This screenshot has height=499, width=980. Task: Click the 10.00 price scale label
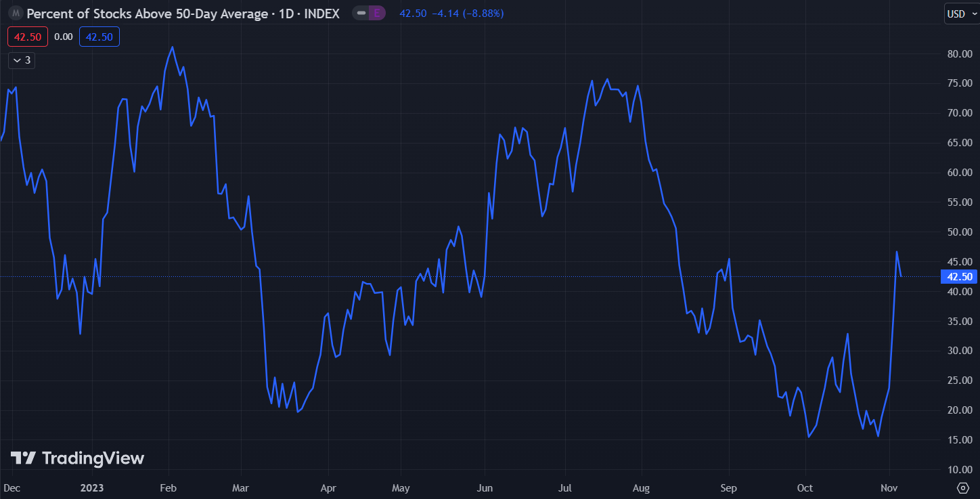tap(959, 470)
